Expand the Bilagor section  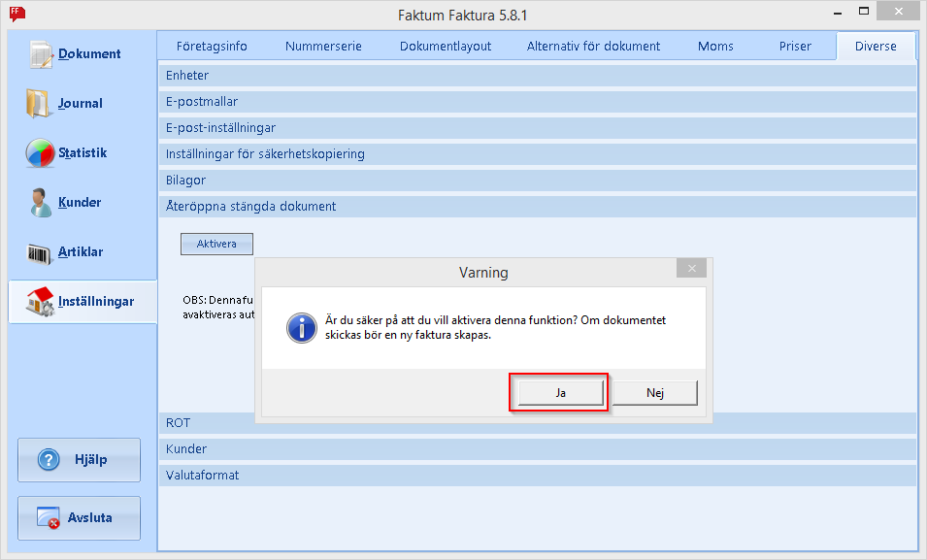coord(538,180)
